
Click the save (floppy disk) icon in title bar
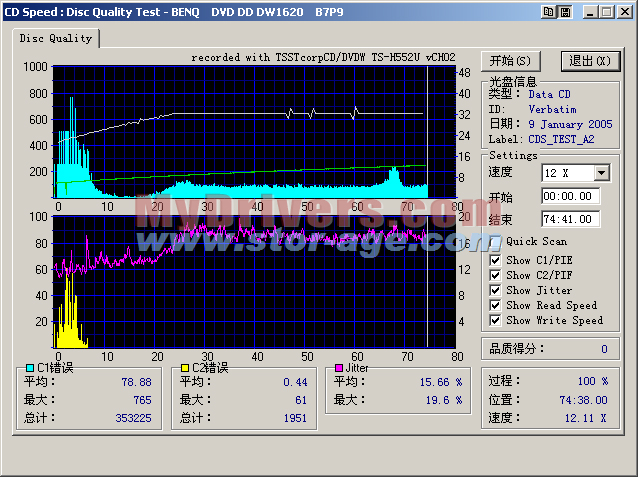[x=564, y=11]
